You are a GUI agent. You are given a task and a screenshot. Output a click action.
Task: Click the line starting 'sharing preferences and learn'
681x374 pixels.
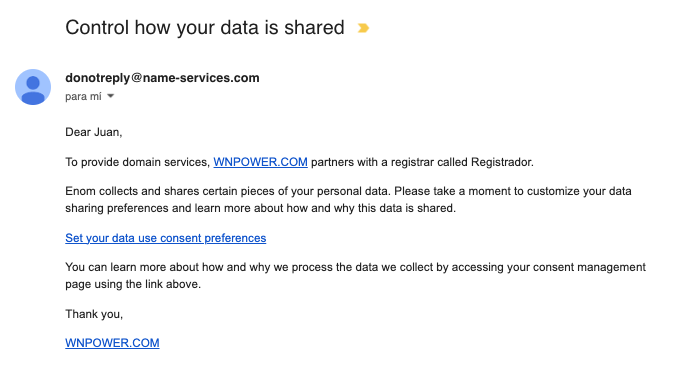[x=261, y=208]
